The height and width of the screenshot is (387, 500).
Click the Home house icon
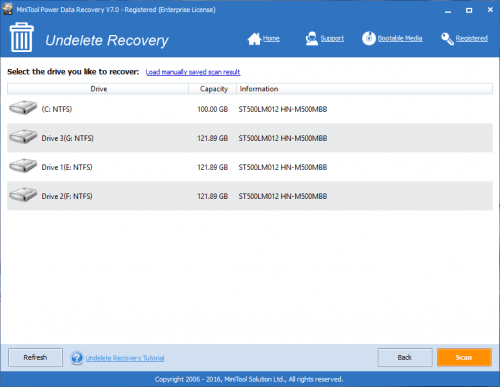[x=254, y=39]
